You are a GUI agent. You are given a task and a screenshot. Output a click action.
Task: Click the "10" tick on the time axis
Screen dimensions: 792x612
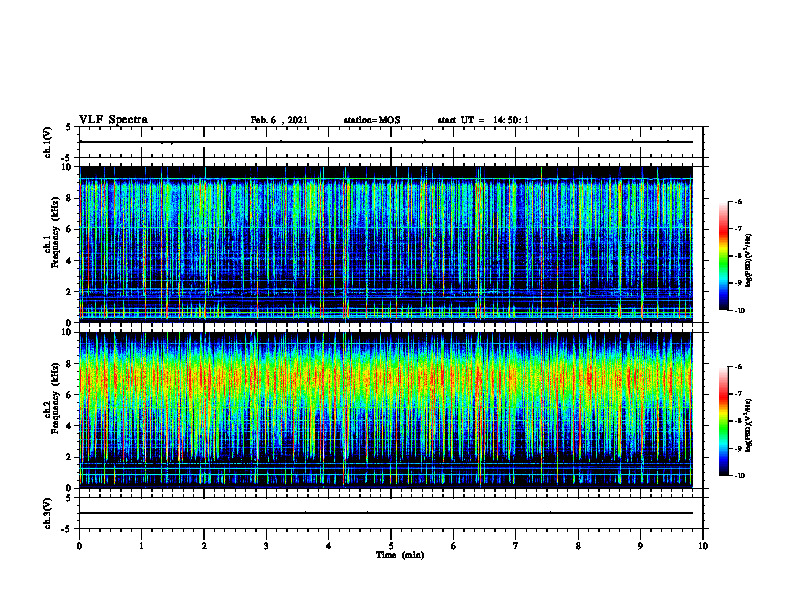(703, 546)
